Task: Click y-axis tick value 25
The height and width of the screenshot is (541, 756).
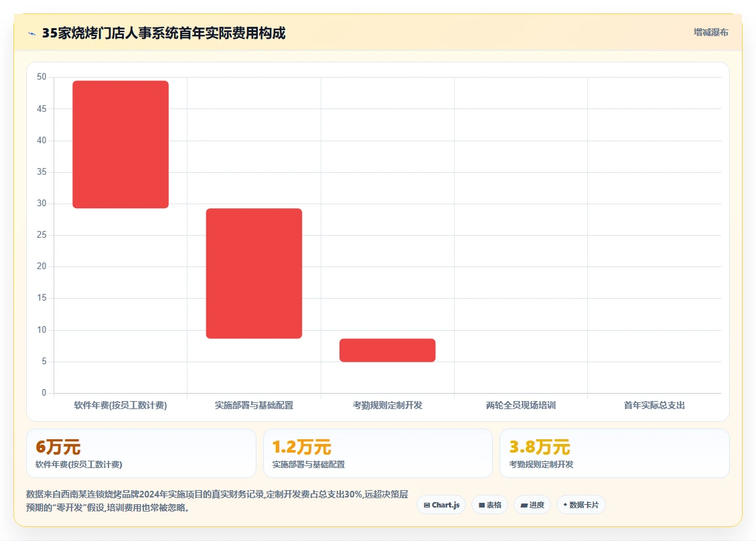Action: 42,235
